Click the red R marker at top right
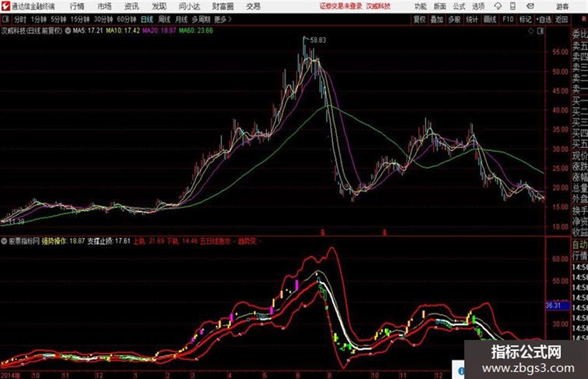The height and width of the screenshot is (379, 588). click(584, 19)
